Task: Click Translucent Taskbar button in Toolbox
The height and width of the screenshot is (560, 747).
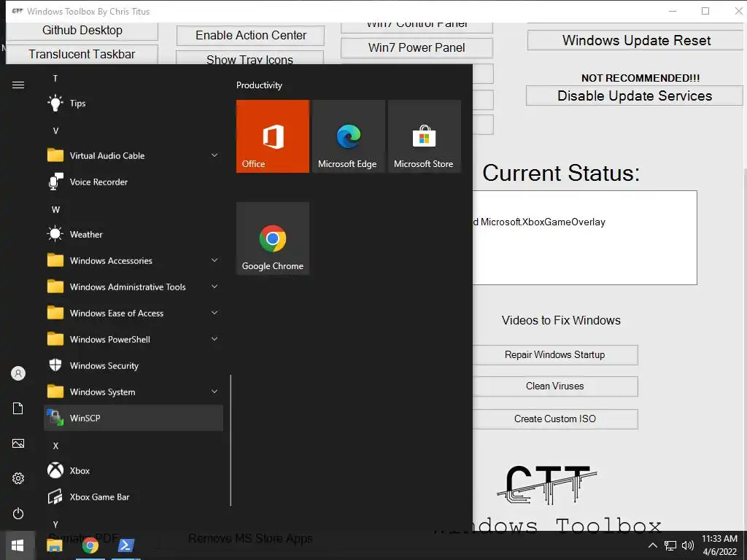Action: (82, 54)
